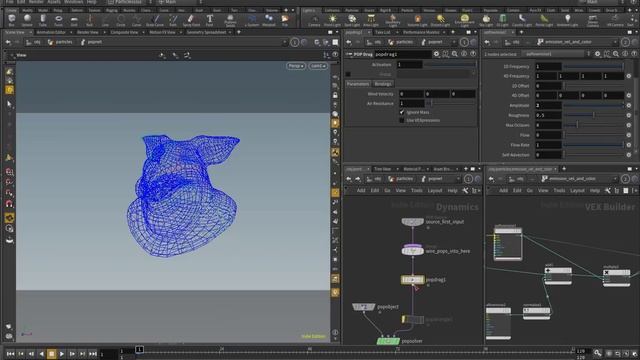This screenshot has height=360, width=640.
Task: Open the cam viewport dropdown
Action: pyautogui.click(x=318, y=66)
